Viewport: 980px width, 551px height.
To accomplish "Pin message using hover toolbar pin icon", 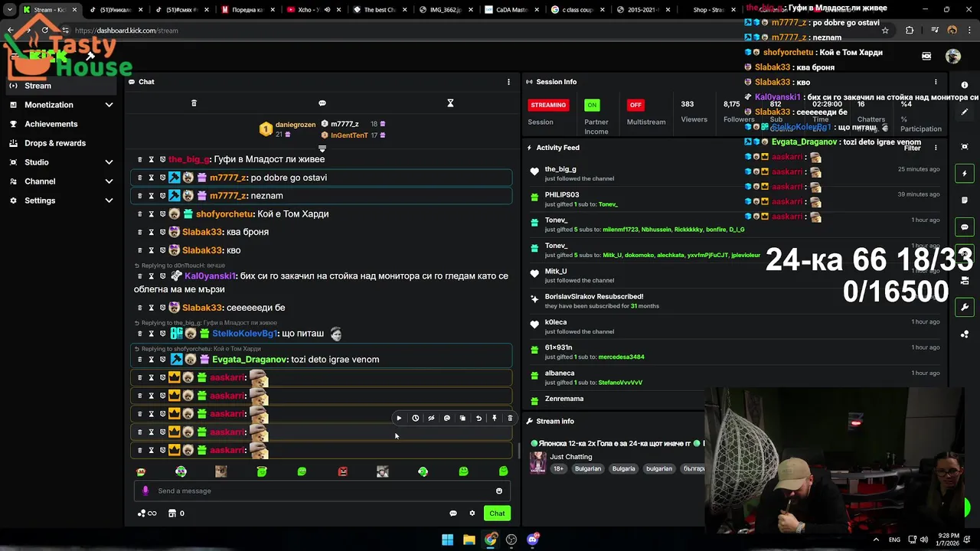I will 495,419.
